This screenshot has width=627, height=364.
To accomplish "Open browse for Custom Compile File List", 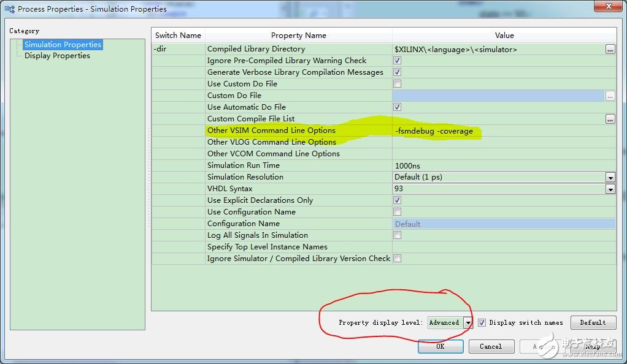I will pyautogui.click(x=610, y=119).
